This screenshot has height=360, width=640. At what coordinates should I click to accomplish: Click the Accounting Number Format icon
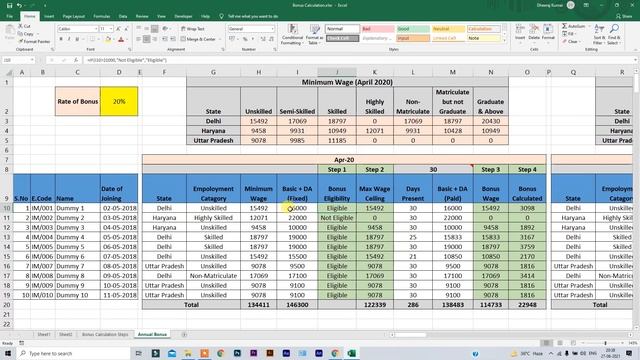pos(232,39)
